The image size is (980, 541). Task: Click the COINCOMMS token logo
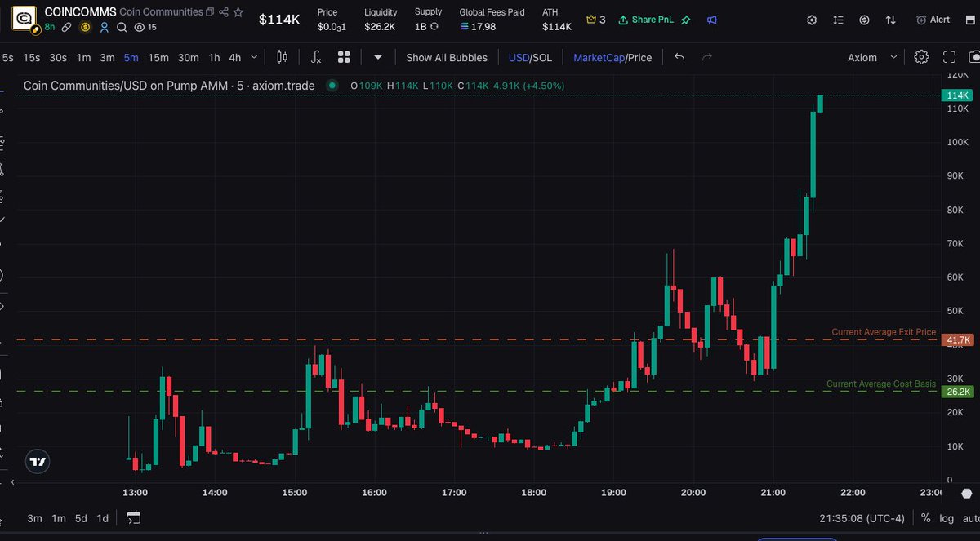(26, 17)
